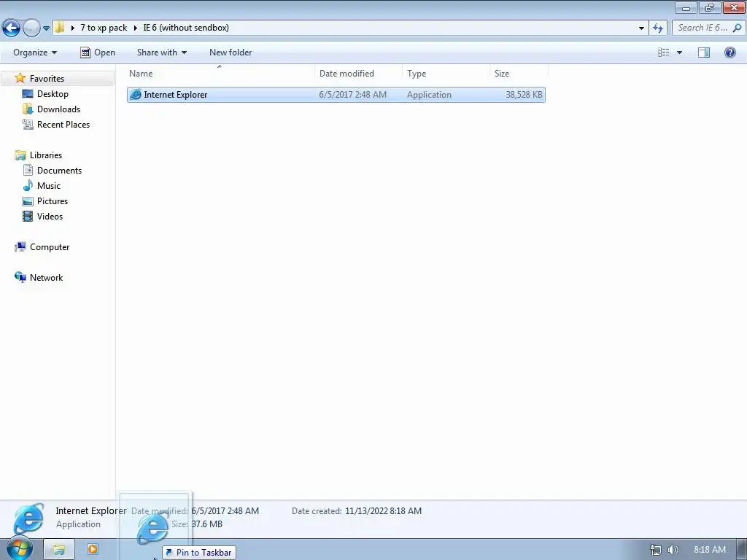The width and height of the screenshot is (747, 560).
Task: Open Desktop in Favorites
Action: [53, 94]
